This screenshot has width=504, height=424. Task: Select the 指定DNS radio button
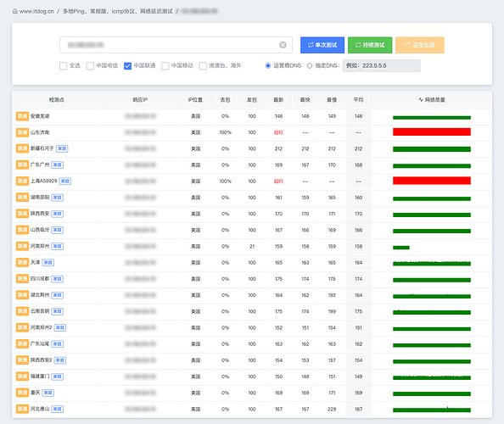(x=309, y=66)
